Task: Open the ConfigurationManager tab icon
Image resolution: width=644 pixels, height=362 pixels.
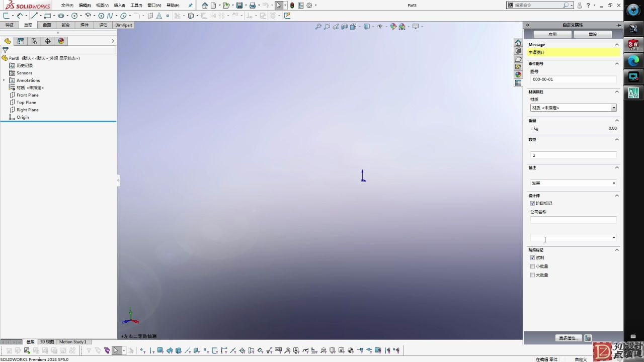Action: (x=34, y=41)
